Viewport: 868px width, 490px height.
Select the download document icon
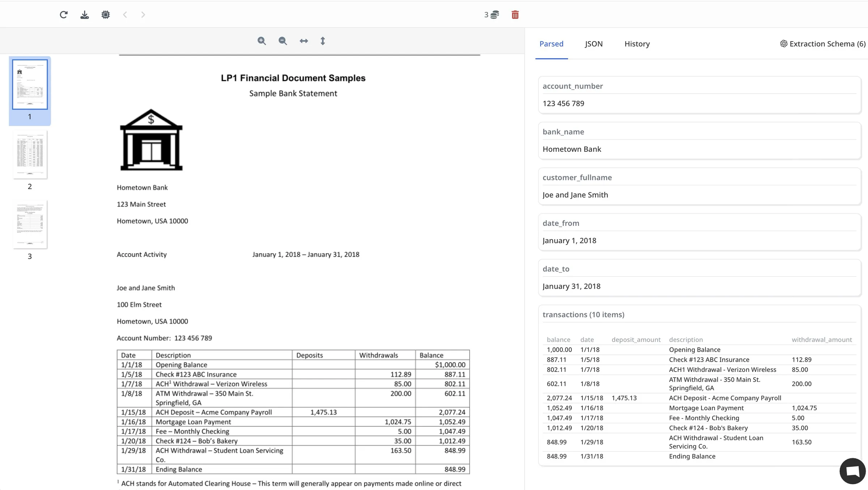85,15
